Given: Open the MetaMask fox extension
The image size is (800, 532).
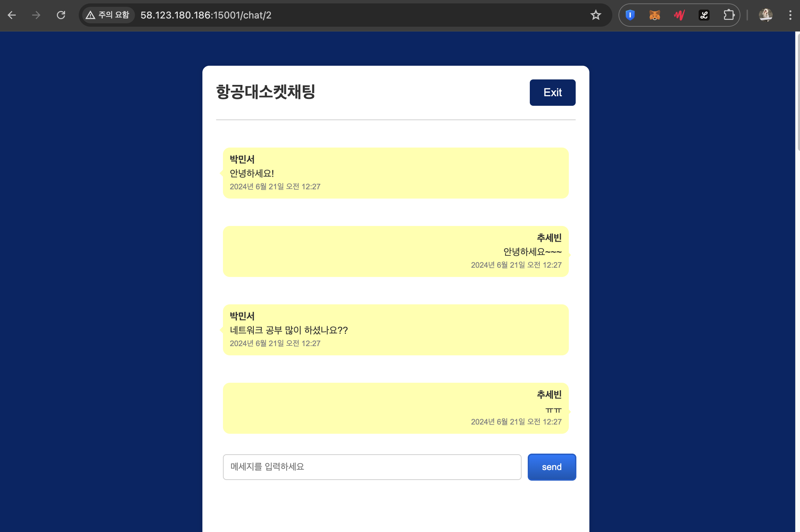Looking at the screenshot, I should click(654, 15).
